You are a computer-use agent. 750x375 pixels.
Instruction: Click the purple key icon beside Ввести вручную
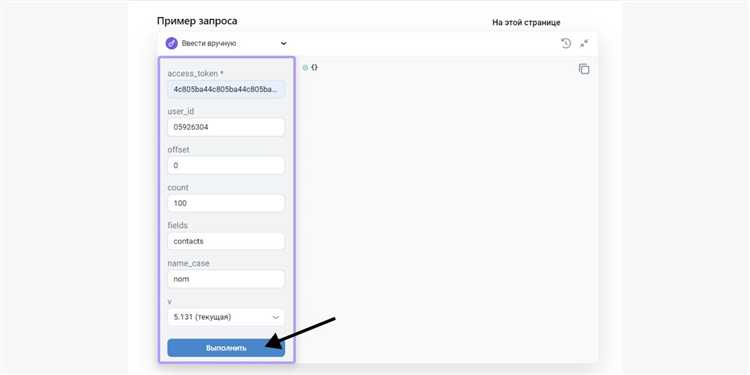point(171,44)
